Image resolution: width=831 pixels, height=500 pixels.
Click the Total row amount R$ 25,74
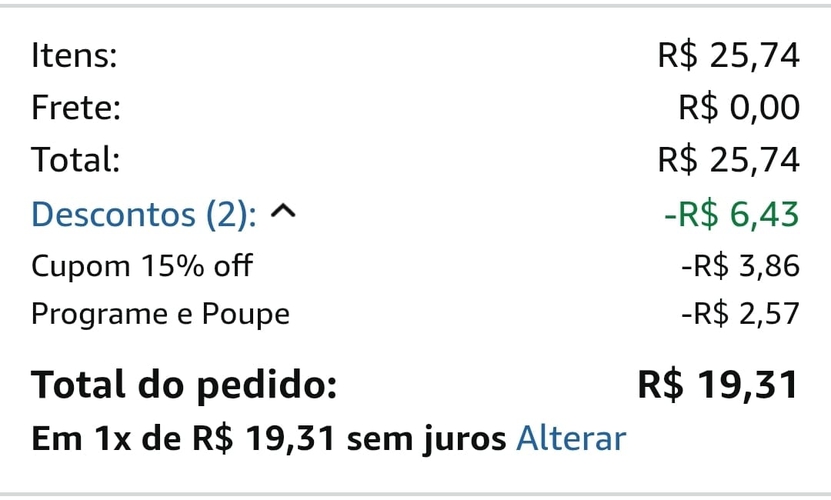pyautogui.click(x=729, y=159)
